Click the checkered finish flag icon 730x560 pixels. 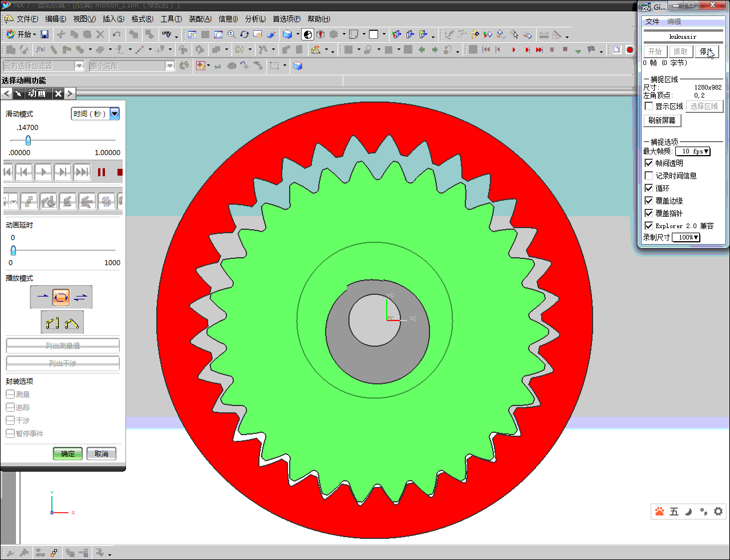tap(591, 50)
